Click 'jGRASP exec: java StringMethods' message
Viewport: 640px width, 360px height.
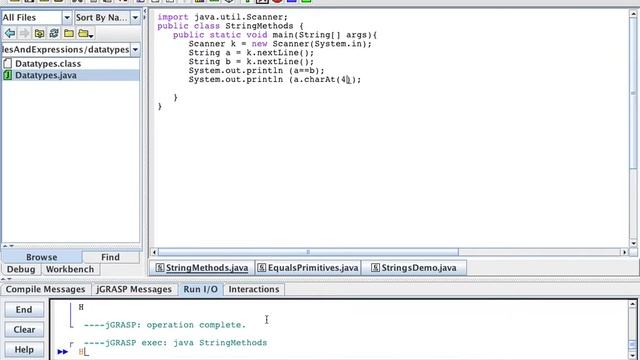click(175, 343)
